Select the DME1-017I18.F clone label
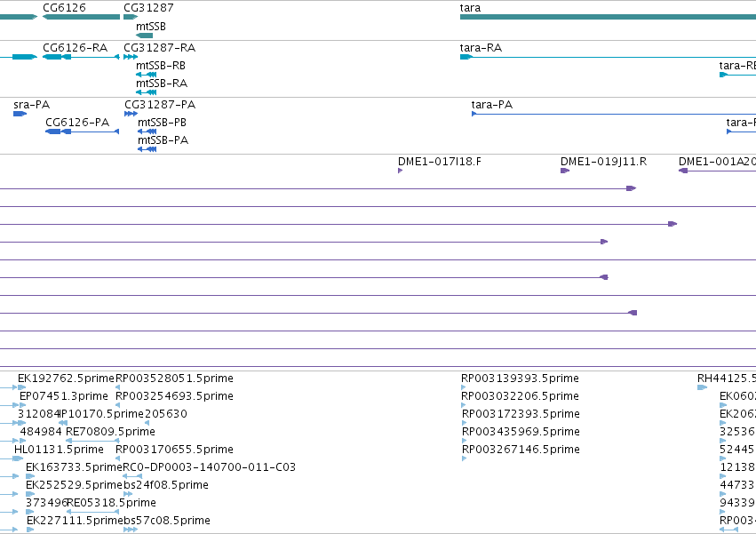This screenshot has height=534, width=756. click(439, 162)
